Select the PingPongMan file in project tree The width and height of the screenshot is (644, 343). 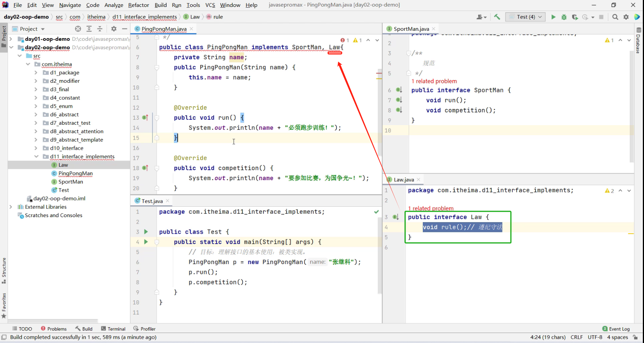[75, 174]
